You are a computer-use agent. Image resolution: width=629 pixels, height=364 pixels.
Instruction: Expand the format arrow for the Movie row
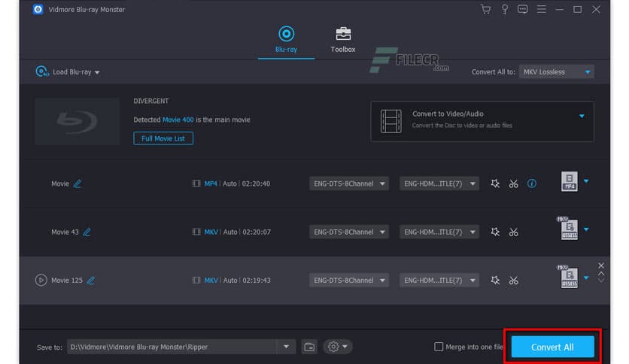pyautogui.click(x=586, y=181)
